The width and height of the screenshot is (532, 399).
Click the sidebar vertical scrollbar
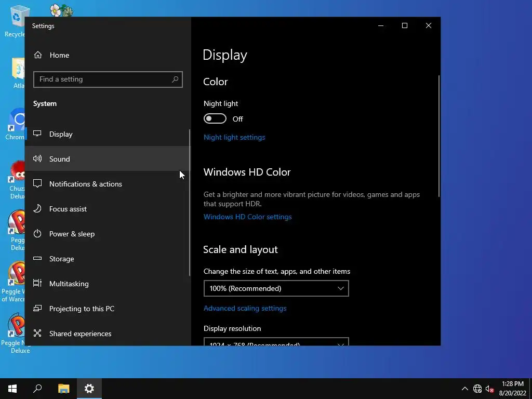pos(190,203)
